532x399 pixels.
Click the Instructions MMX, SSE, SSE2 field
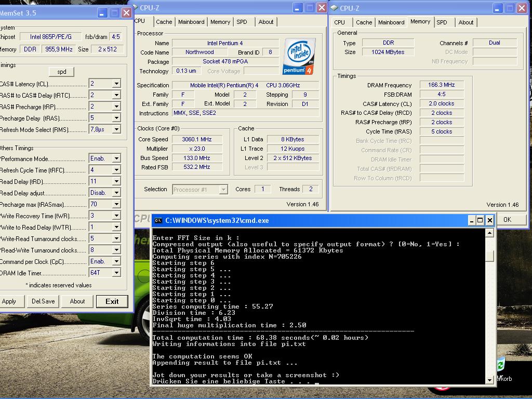click(x=246, y=113)
